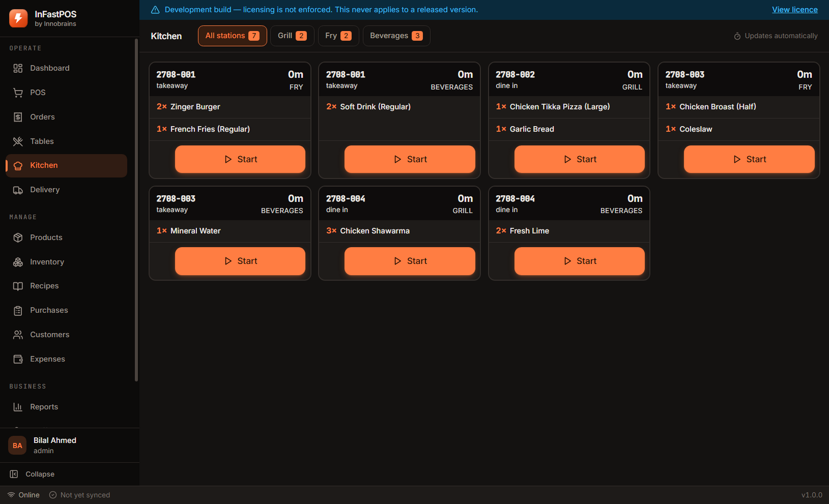The height and width of the screenshot is (504, 829).
Task: Click the Coleslaw item line
Action: point(739,129)
